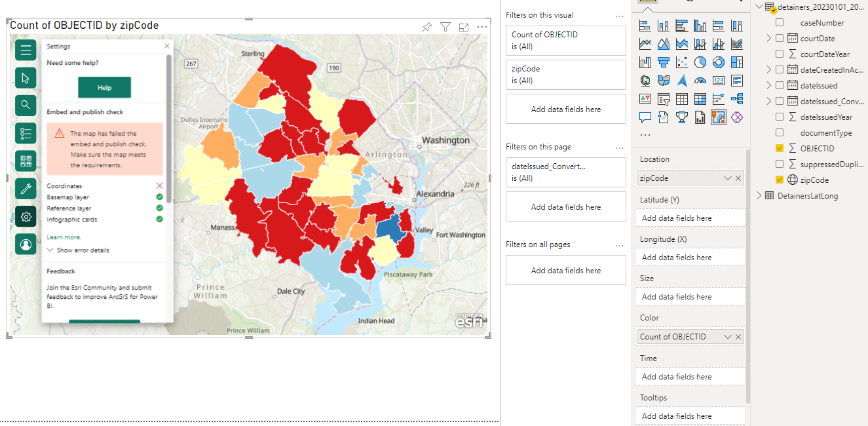
Task: Select the map selection pointer tool
Action: click(26, 78)
